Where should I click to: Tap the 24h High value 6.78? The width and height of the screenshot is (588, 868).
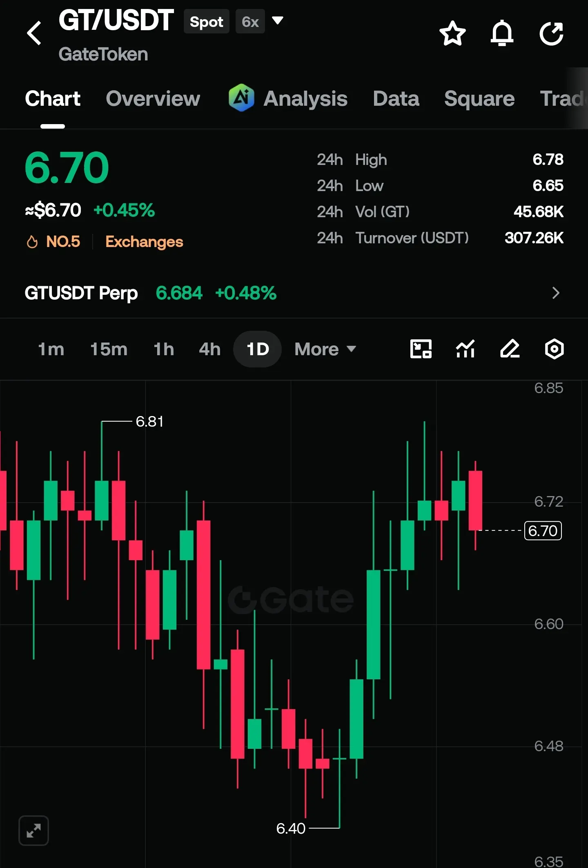[548, 160]
